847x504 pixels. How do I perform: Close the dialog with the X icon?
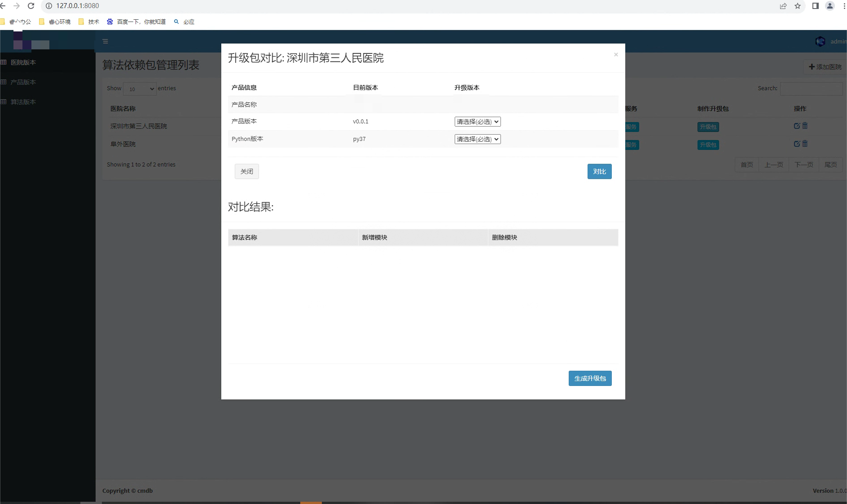[616, 54]
